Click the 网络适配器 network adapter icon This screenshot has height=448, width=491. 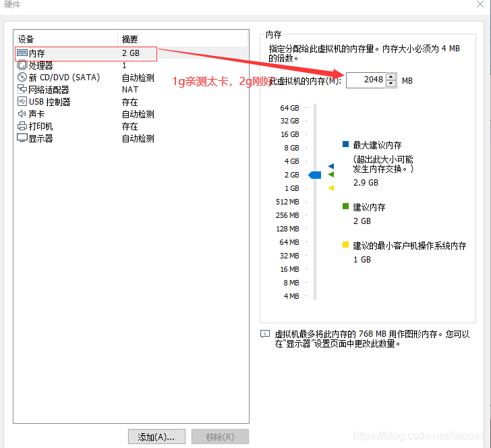pyautogui.click(x=22, y=89)
